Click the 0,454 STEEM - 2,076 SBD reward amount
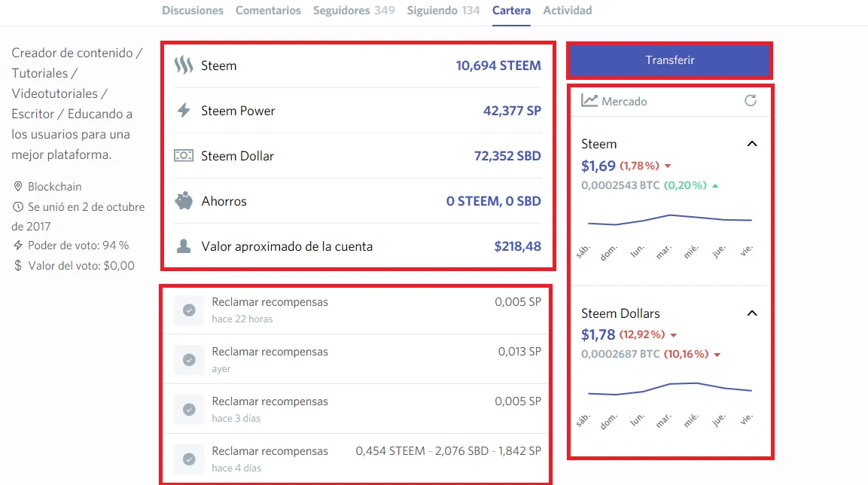868x485 pixels. point(449,451)
